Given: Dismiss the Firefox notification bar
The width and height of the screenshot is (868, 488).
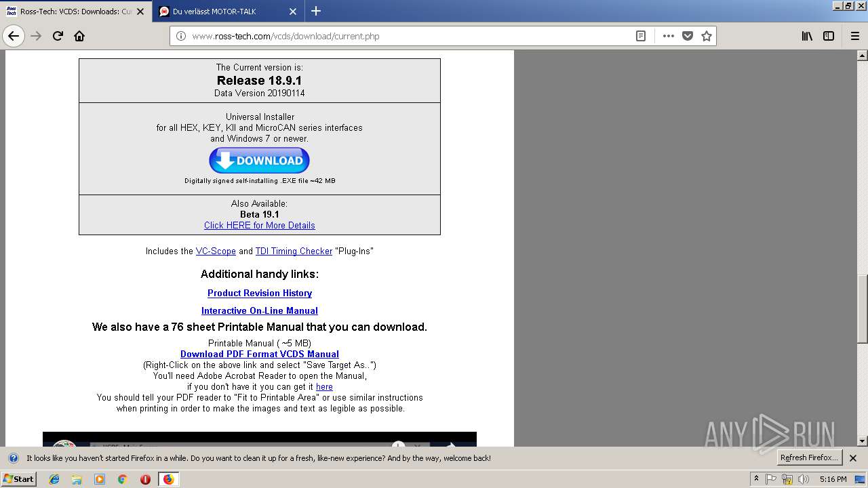Looking at the screenshot, I should [x=853, y=458].
